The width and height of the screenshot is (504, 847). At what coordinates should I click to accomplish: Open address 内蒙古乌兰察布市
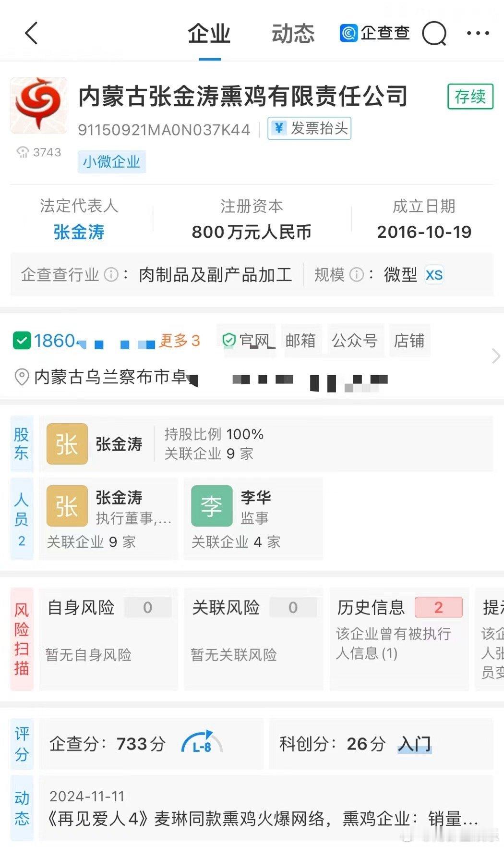pyautogui.click(x=211, y=378)
